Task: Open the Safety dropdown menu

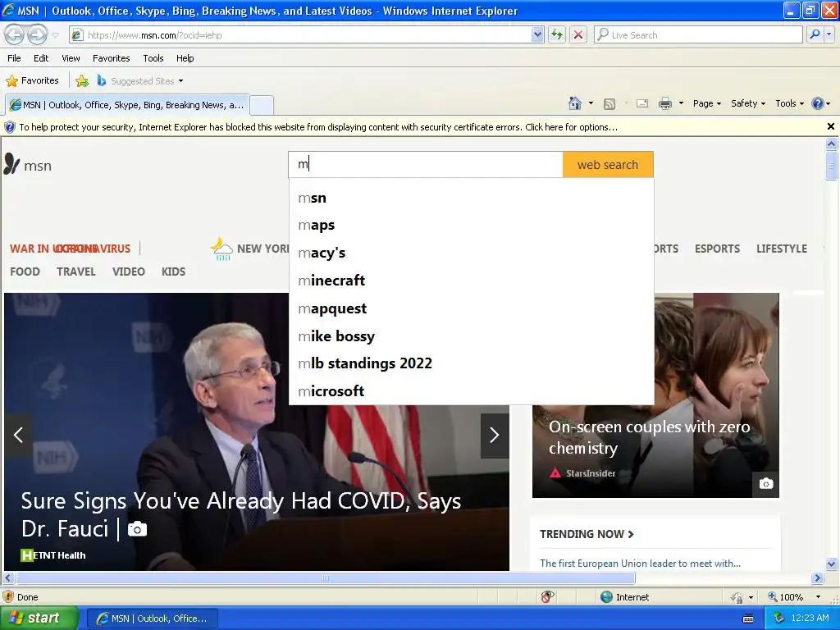Action: pos(748,103)
